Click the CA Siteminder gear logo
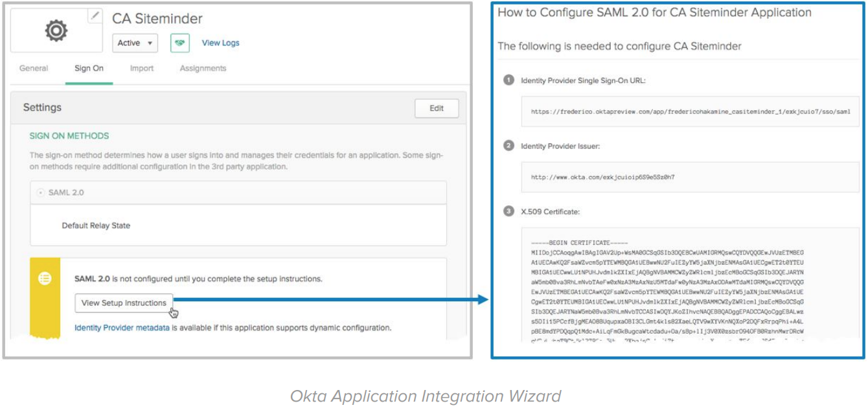 56,30
